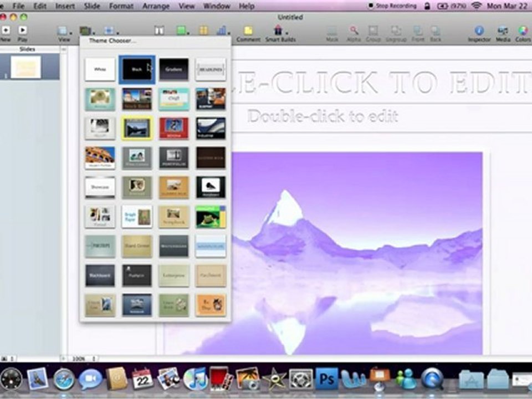Open the Masters toolbar dropdown
The height and width of the screenshot is (399, 532).
[110, 31]
